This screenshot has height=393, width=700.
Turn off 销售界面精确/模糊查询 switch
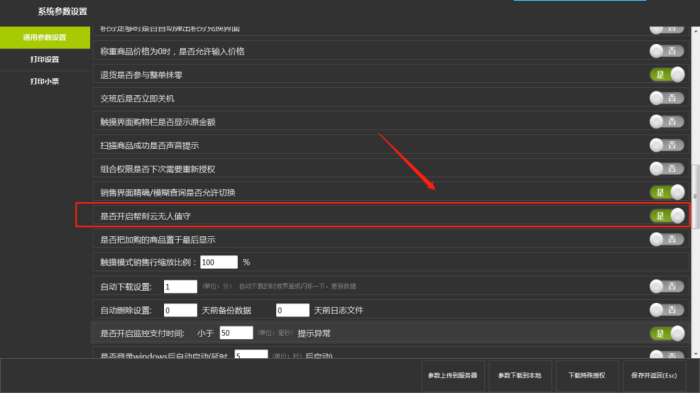(x=667, y=192)
